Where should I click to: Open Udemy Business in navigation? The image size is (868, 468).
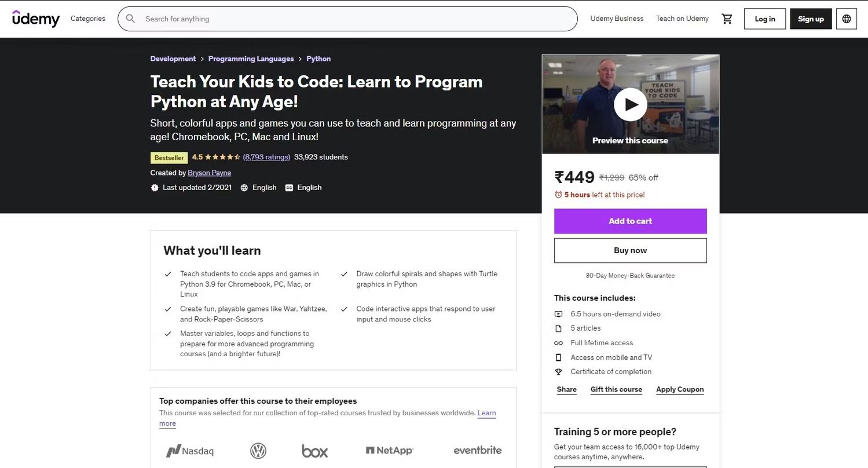pos(617,19)
